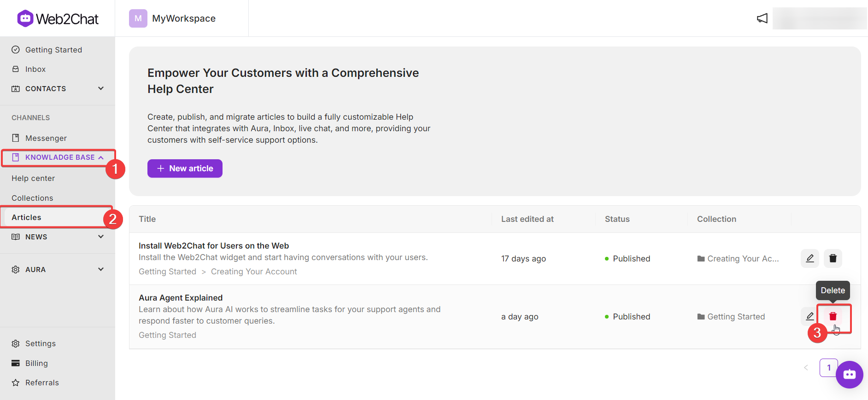Image resolution: width=868 pixels, height=400 pixels.
Task: Click the New article button
Action: 185,168
